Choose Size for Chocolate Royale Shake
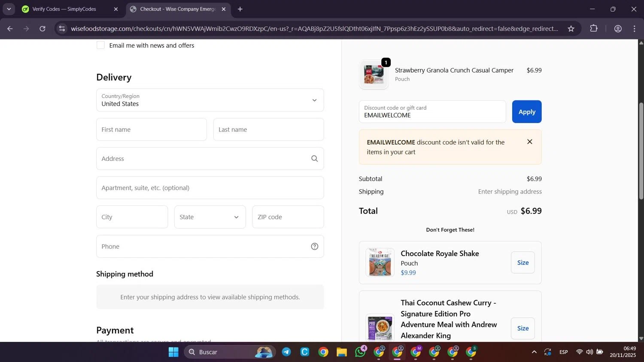The image size is (644, 362). tap(523, 262)
